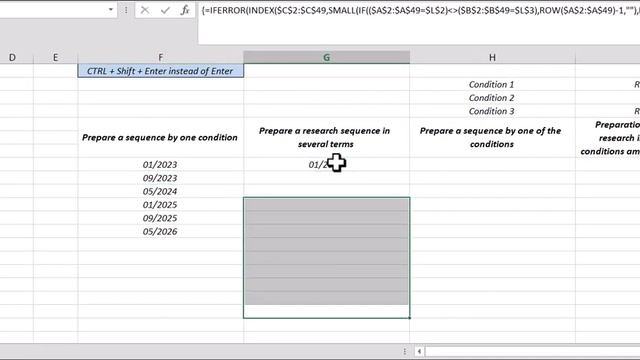Screen dimensions: 640x360
Task: Select cell containing 01/2023 in column F
Action: (160, 164)
